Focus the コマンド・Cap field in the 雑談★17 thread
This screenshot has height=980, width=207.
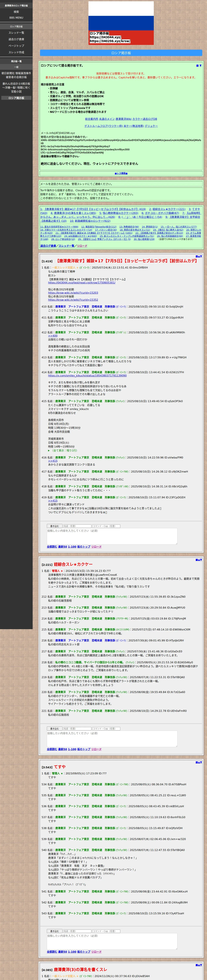(106, 526)
